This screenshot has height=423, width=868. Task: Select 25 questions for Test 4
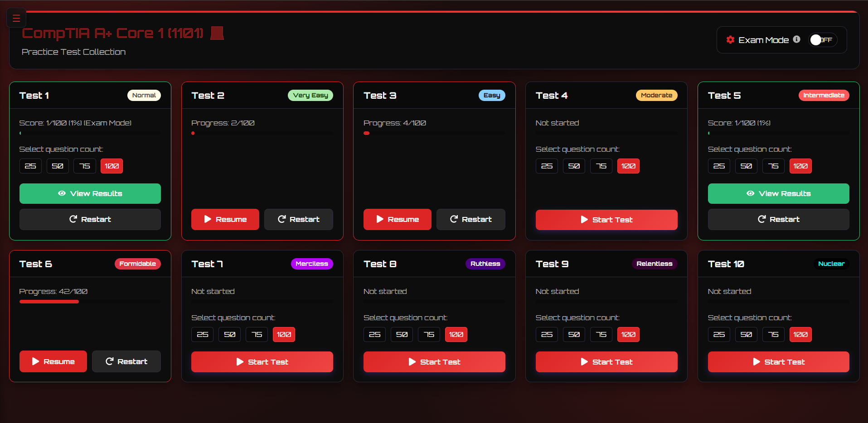(x=547, y=166)
